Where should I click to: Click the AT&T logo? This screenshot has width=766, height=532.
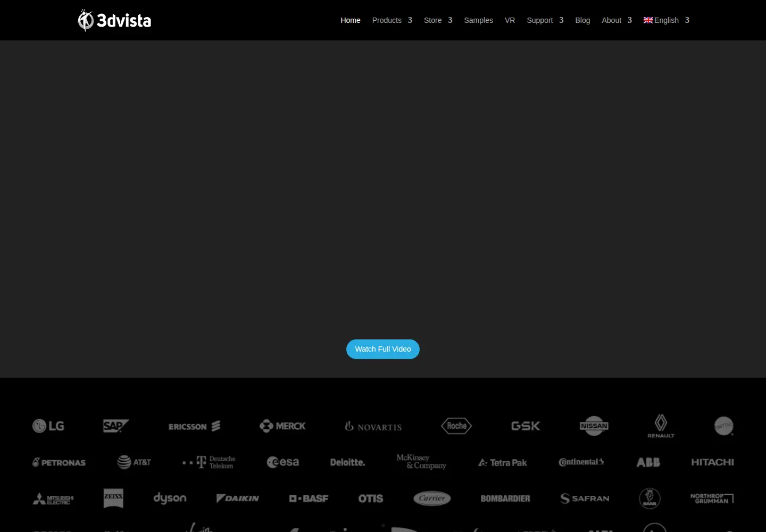[134, 462]
